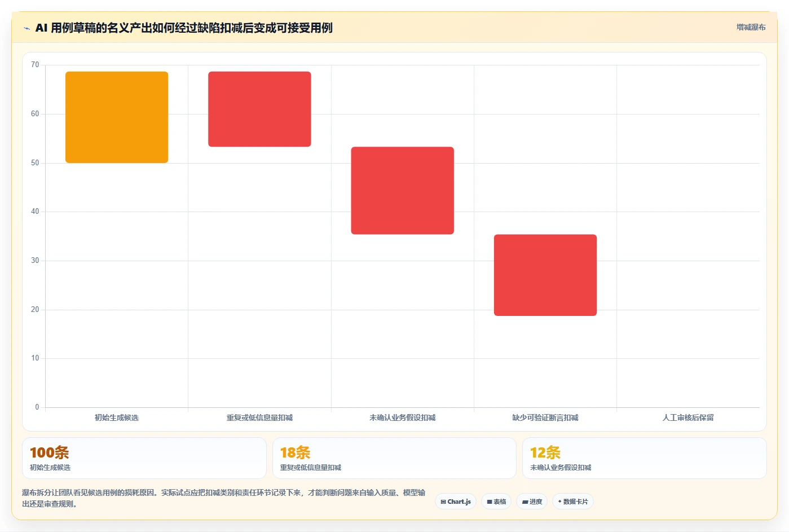The height and width of the screenshot is (532, 789).
Task: Click the description paragraph starting with 瀑布拆分
Action: (224, 498)
